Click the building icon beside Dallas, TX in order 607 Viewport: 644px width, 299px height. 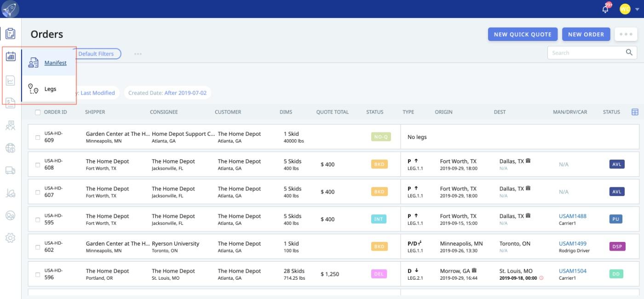pos(528,189)
